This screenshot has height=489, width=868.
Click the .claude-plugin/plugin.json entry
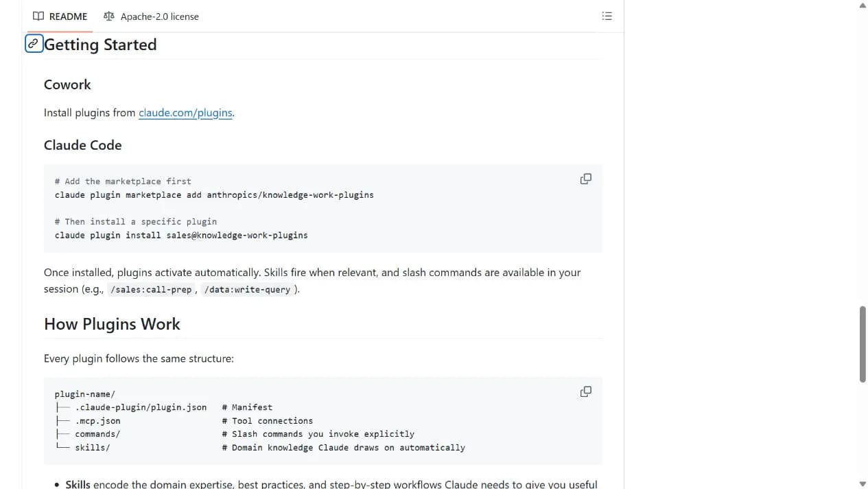pyautogui.click(x=141, y=407)
